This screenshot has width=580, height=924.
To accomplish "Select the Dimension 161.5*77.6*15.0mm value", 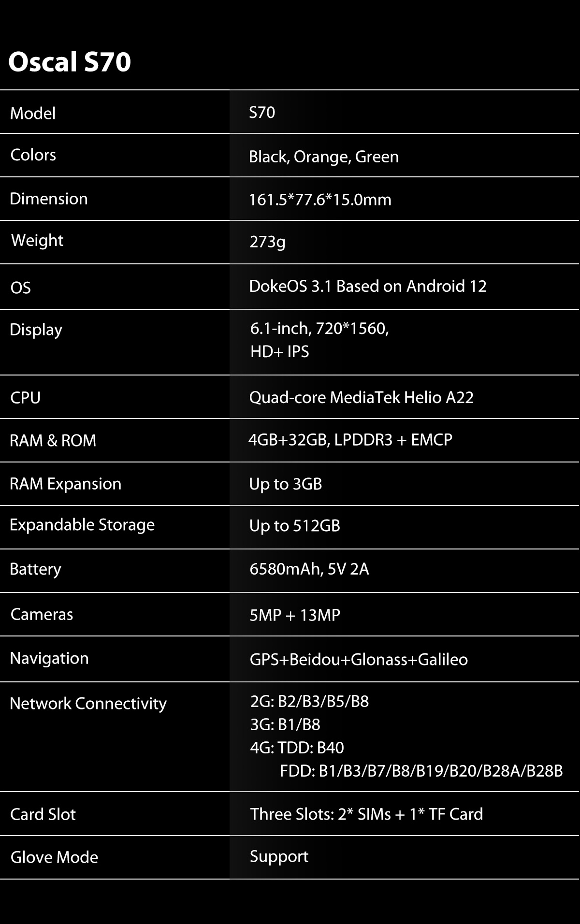I will coord(320,200).
